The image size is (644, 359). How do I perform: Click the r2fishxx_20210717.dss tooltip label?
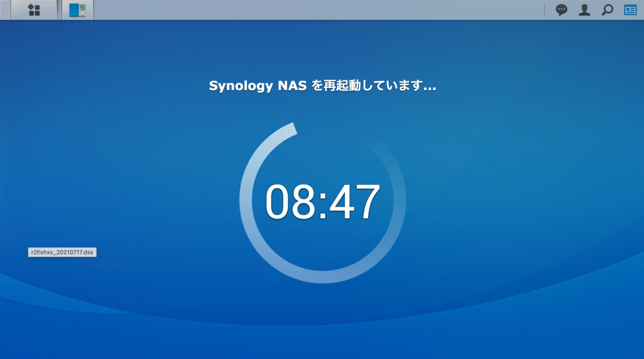pyautogui.click(x=62, y=252)
